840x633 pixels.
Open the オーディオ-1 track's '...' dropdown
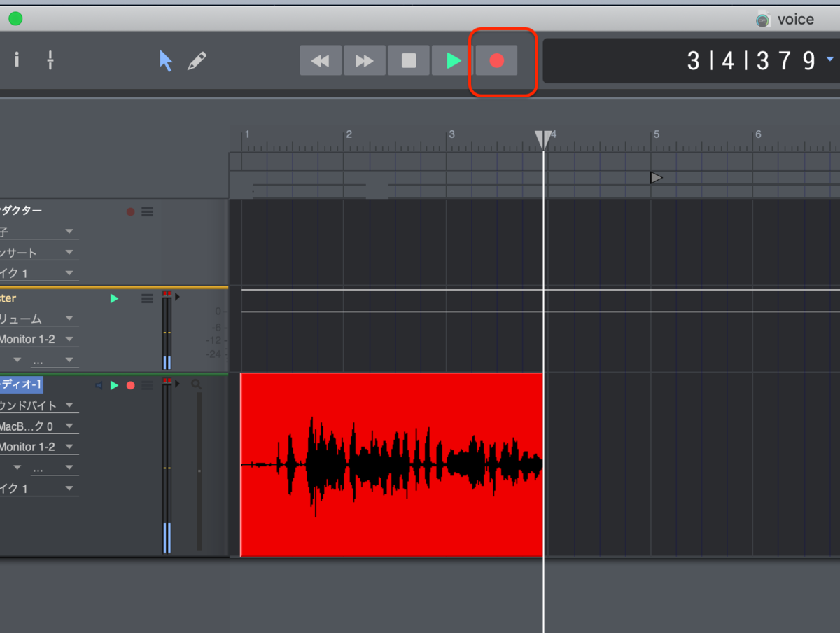coord(53,468)
